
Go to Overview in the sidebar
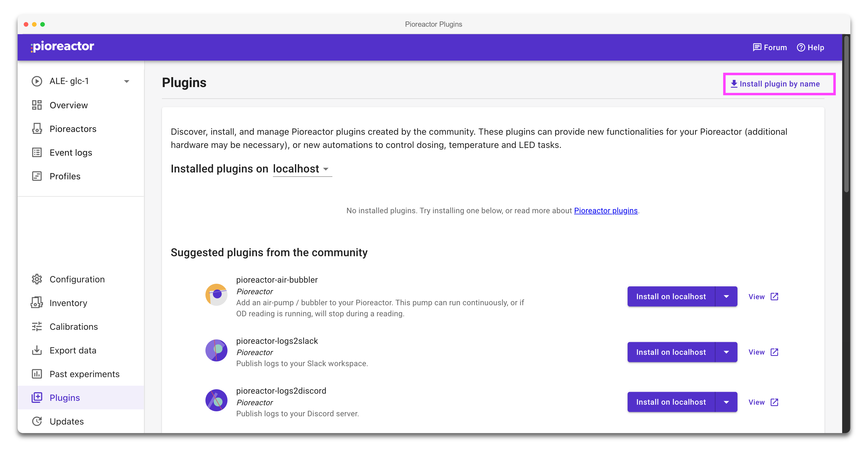coord(68,105)
